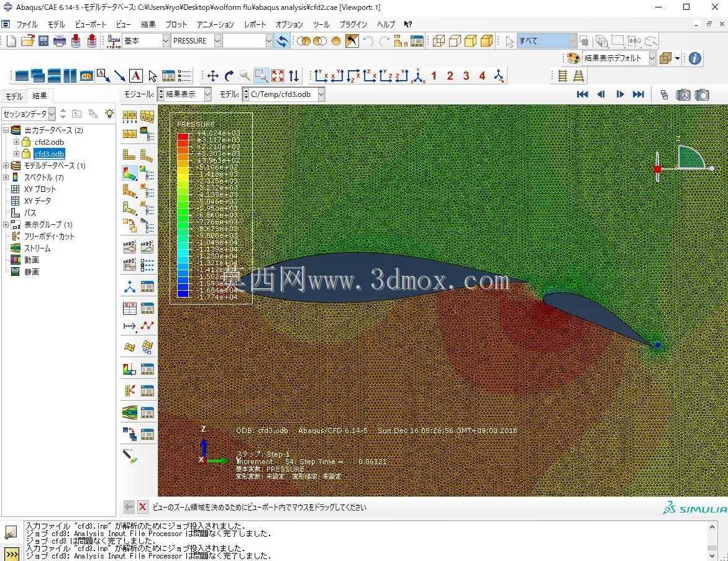Viewport: 728px width, 561px height.
Task: Turn perspective off with parallel rails icon
Action: pyautogui.click(x=562, y=76)
